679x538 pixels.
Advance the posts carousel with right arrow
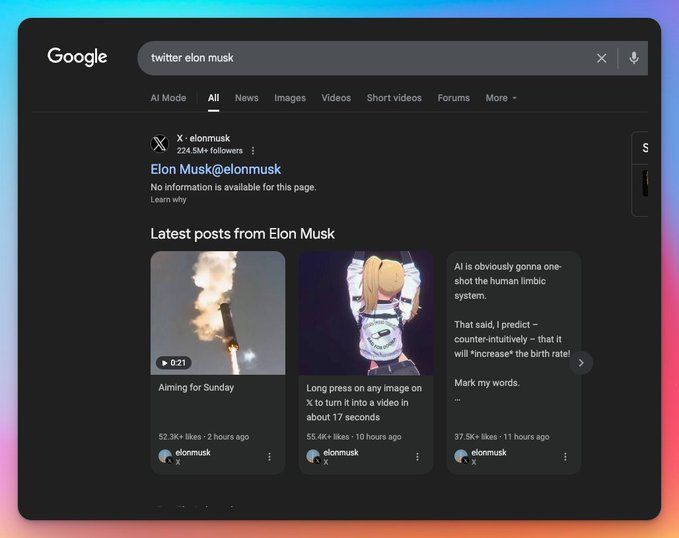pyautogui.click(x=581, y=363)
